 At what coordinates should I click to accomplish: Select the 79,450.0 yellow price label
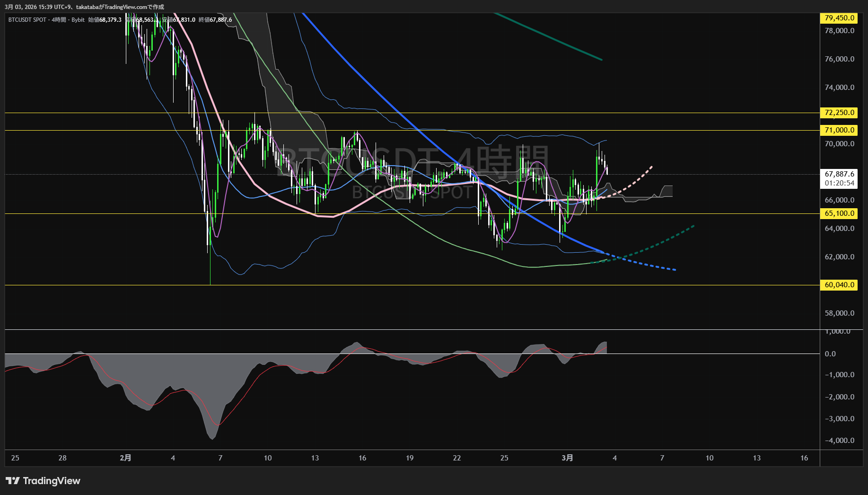839,18
